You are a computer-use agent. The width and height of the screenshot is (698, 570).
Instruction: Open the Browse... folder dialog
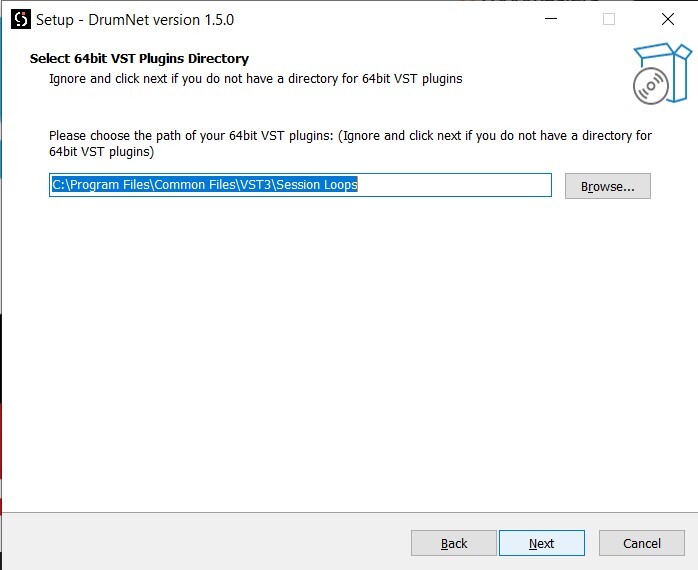608,186
